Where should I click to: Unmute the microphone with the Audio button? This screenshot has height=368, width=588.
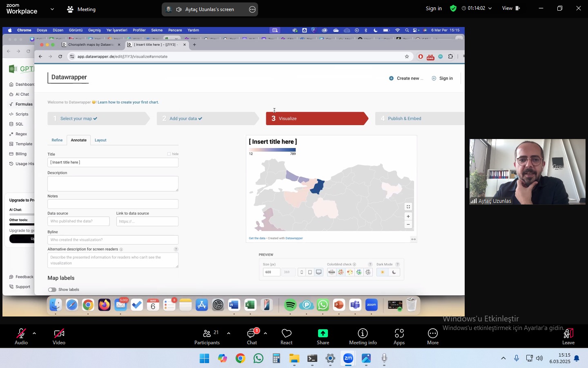point(21,337)
